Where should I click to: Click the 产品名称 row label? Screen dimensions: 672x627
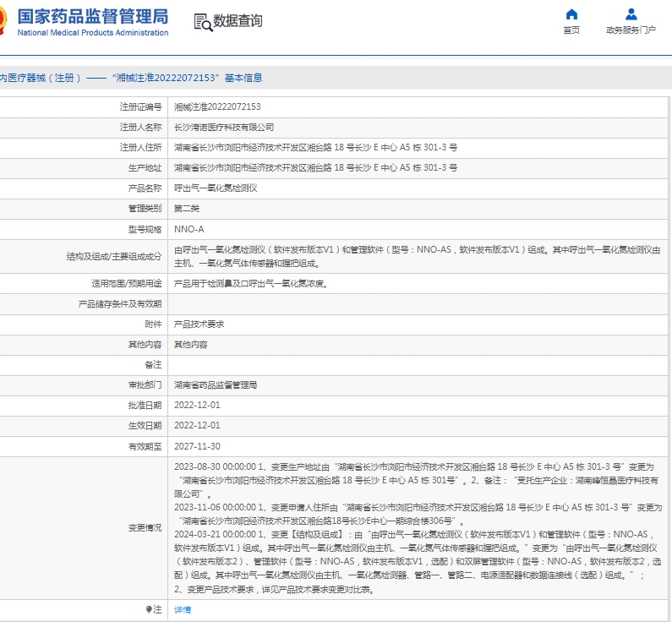[145, 188]
